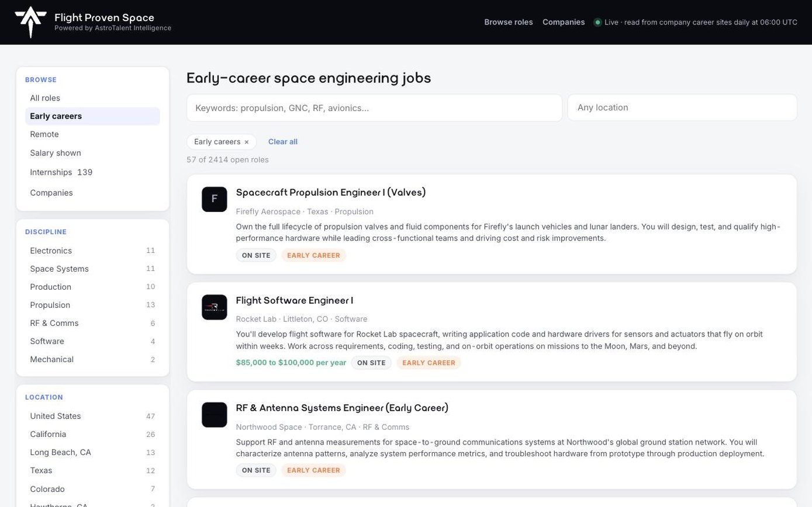Open the Northwood Space company logo
This screenshot has width=812, height=507.
click(214, 415)
